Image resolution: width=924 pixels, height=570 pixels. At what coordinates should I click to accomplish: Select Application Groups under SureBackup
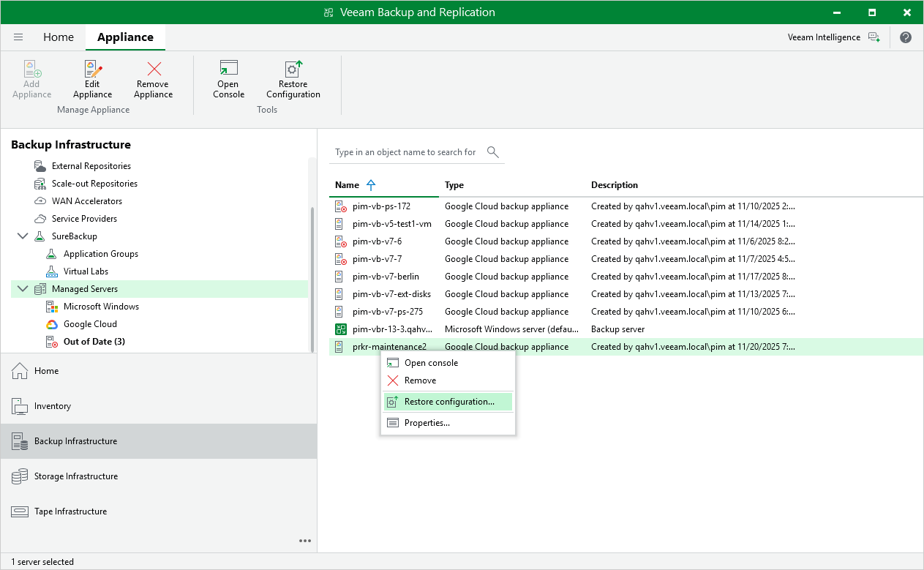[101, 254]
